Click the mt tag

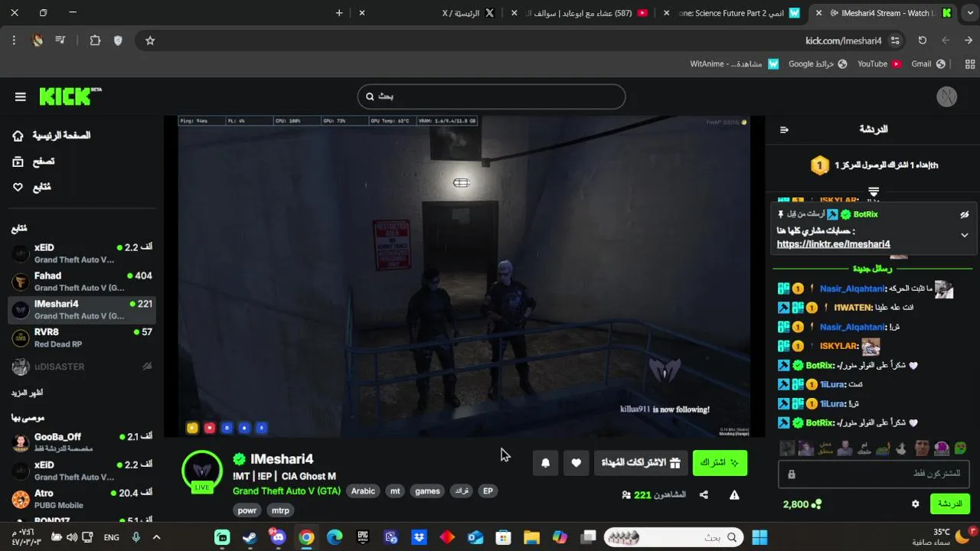point(395,491)
